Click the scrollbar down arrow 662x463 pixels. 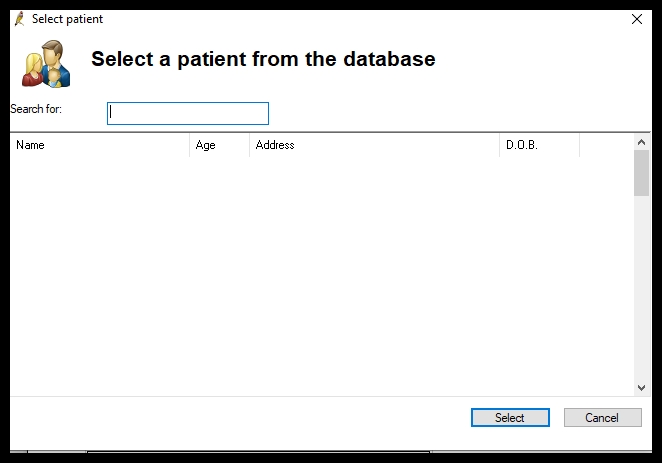tap(641, 387)
